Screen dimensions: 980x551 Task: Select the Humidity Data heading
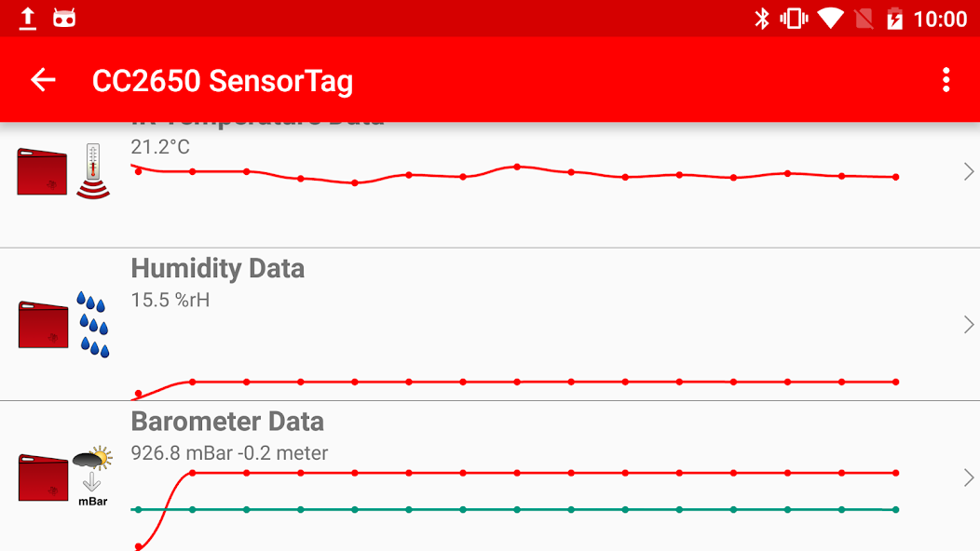(218, 269)
